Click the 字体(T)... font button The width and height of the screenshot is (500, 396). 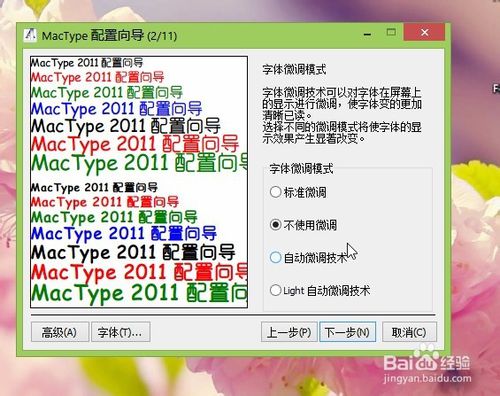point(120,332)
